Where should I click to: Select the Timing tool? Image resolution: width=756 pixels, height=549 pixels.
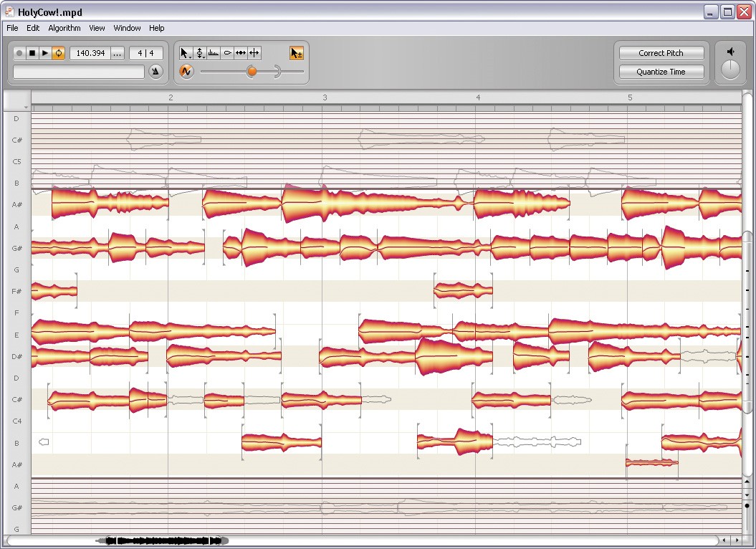[x=241, y=53]
